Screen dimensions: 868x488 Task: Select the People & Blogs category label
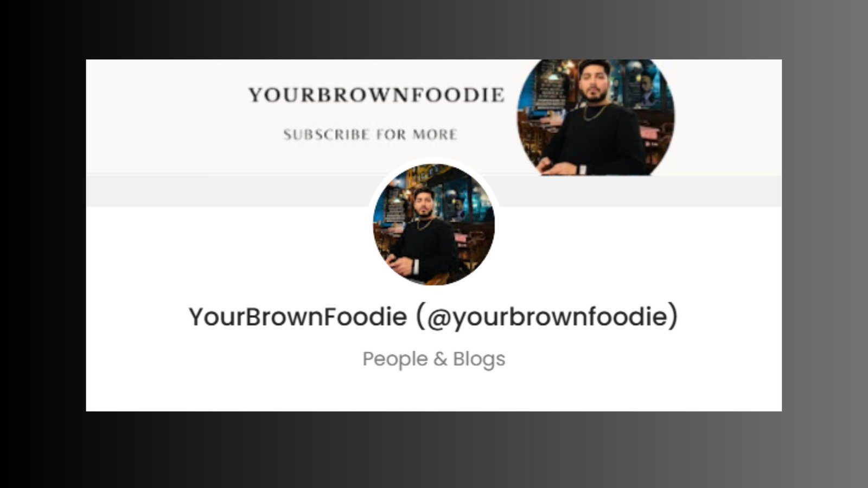click(x=433, y=359)
